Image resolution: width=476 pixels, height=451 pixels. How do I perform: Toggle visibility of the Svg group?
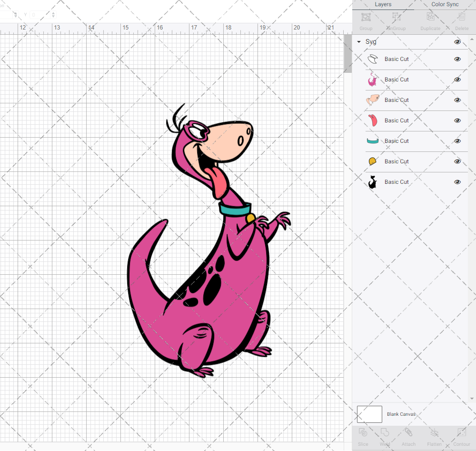pyautogui.click(x=457, y=42)
